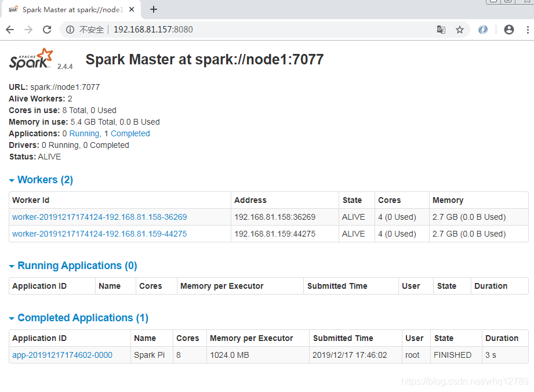Open worker-20191217174124-192.168.81.158-36269 link
This screenshot has height=392, width=534.
click(100, 217)
